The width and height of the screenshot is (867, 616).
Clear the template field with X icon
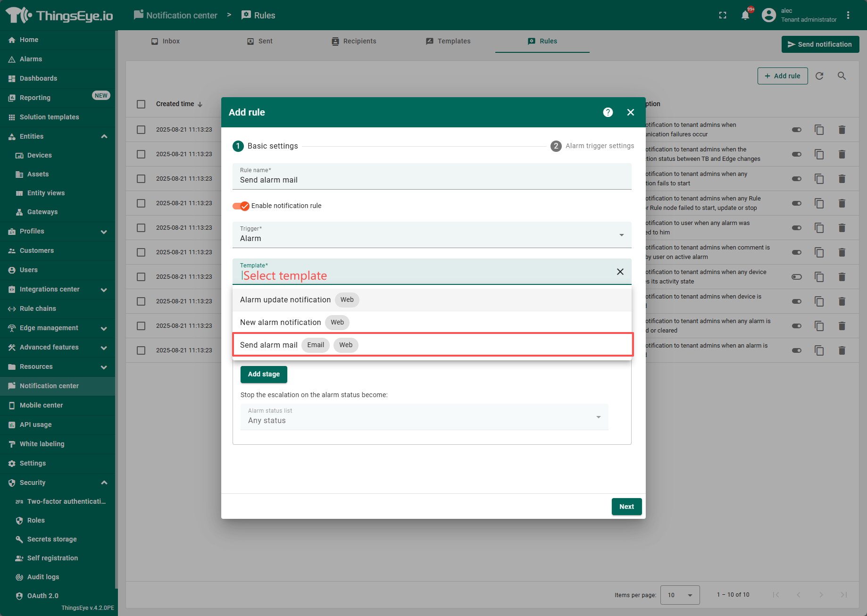[x=620, y=272]
